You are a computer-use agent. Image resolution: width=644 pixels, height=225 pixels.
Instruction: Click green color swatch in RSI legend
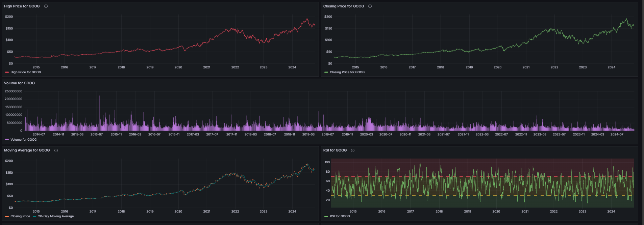tap(326, 216)
